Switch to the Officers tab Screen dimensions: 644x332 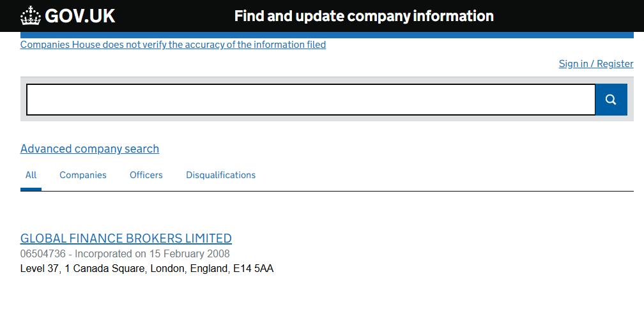(x=146, y=175)
